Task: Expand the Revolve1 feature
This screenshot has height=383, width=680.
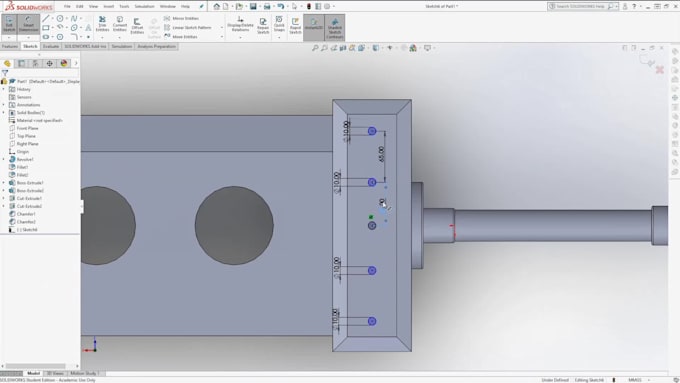Action: (x=3, y=159)
